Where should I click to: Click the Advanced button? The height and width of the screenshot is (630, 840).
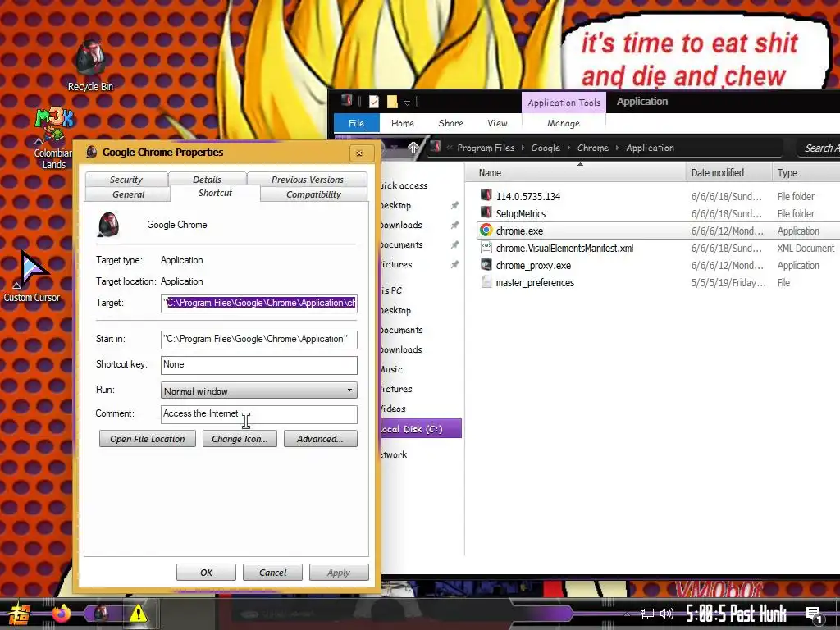[x=321, y=439]
